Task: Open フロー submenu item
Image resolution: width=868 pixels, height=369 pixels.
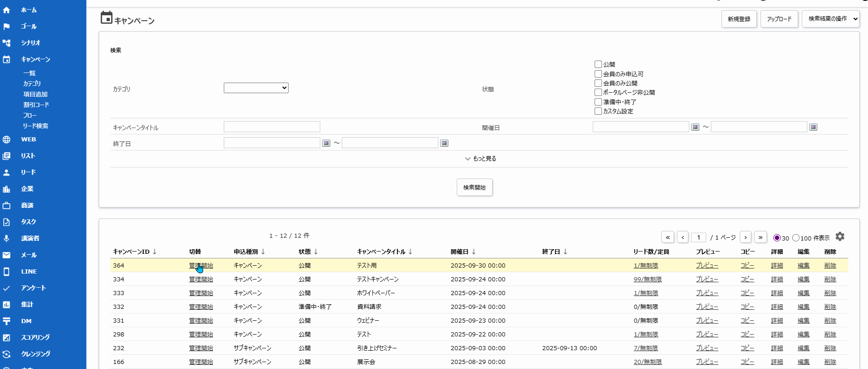Action: point(30,116)
